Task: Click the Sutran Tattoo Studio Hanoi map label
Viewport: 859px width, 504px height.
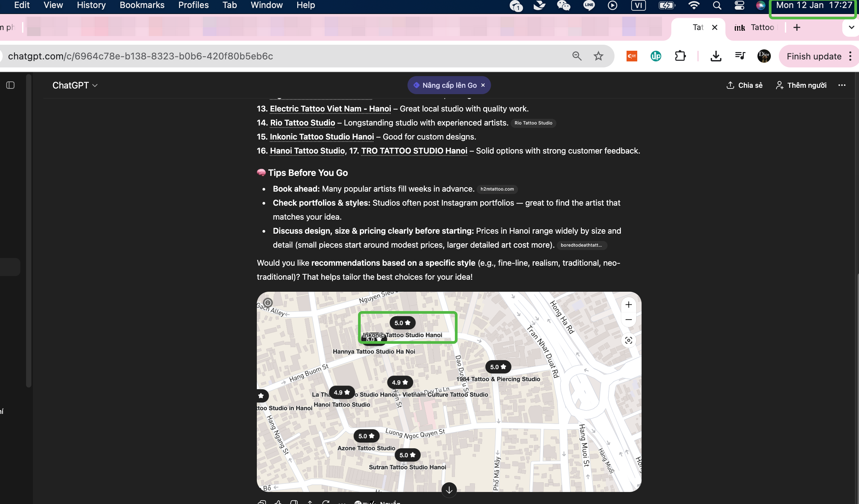Action: [x=407, y=467]
